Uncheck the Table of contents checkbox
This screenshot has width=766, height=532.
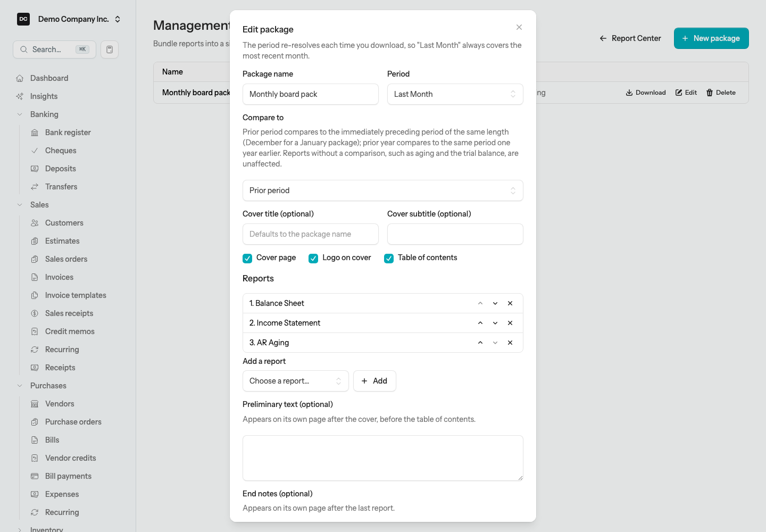pyautogui.click(x=389, y=258)
